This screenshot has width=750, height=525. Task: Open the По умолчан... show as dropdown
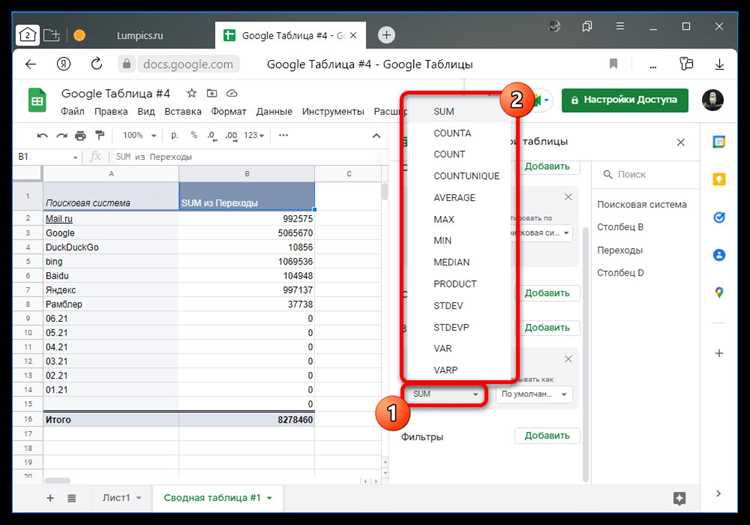pyautogui.click(x=534, y=394)
